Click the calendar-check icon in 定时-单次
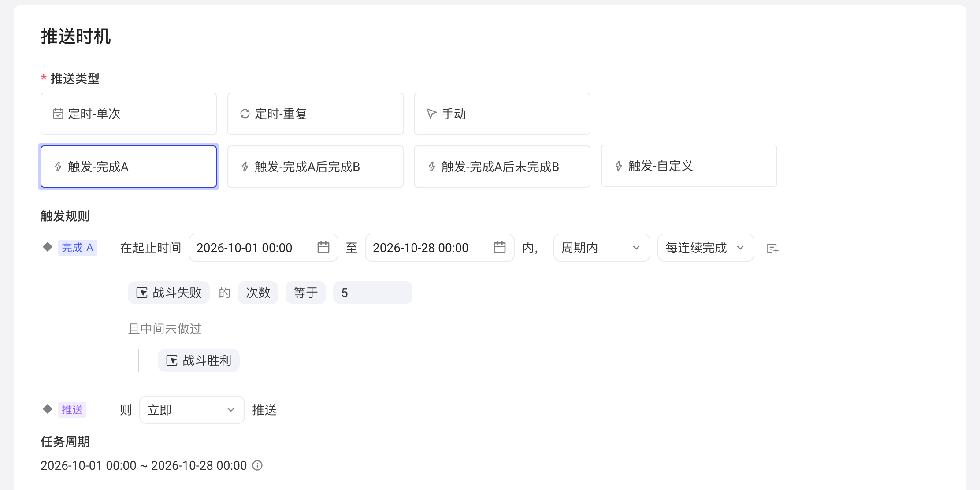 [58, 114]
